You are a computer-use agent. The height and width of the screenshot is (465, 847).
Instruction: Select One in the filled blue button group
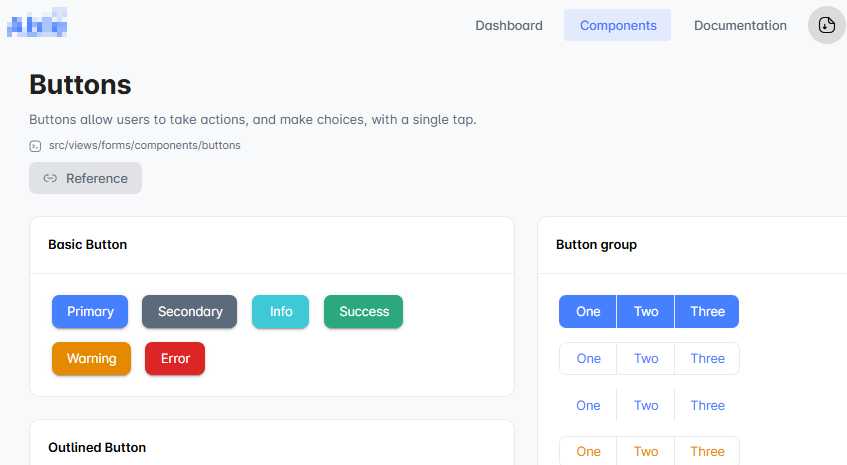[588, 312]
